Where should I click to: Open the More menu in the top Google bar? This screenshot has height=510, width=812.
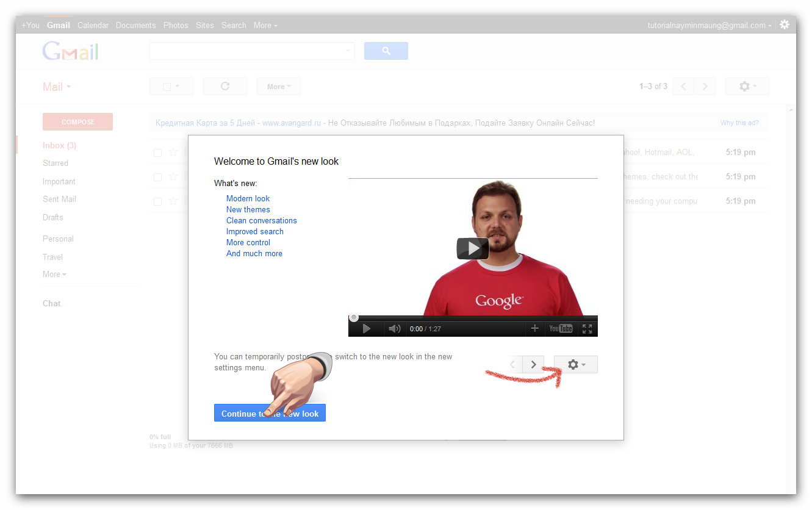265,25
